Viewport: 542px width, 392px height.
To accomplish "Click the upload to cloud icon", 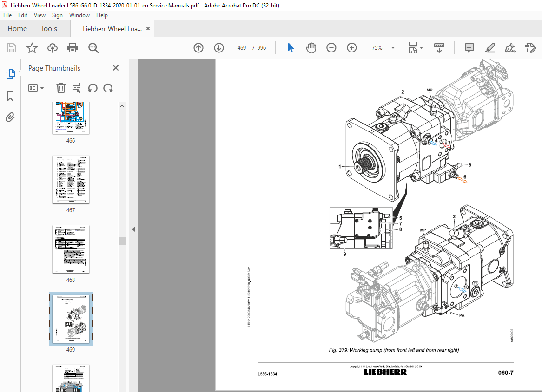I will (x=52, y=48).
